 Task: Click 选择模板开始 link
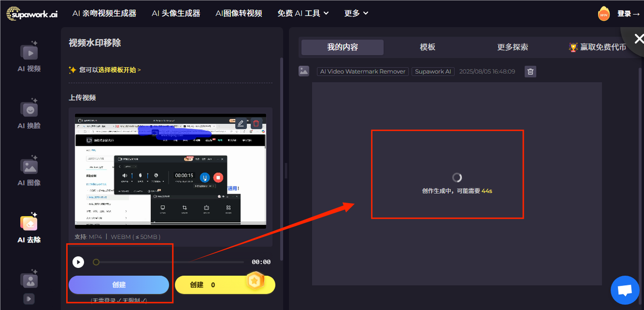click(x=119, y=70)
